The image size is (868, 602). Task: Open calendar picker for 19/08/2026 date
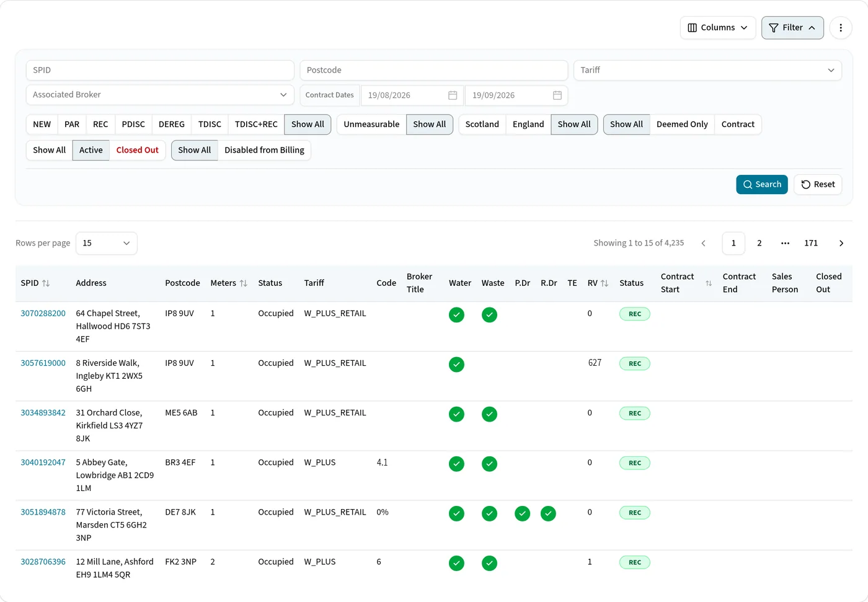coord(453,95)
